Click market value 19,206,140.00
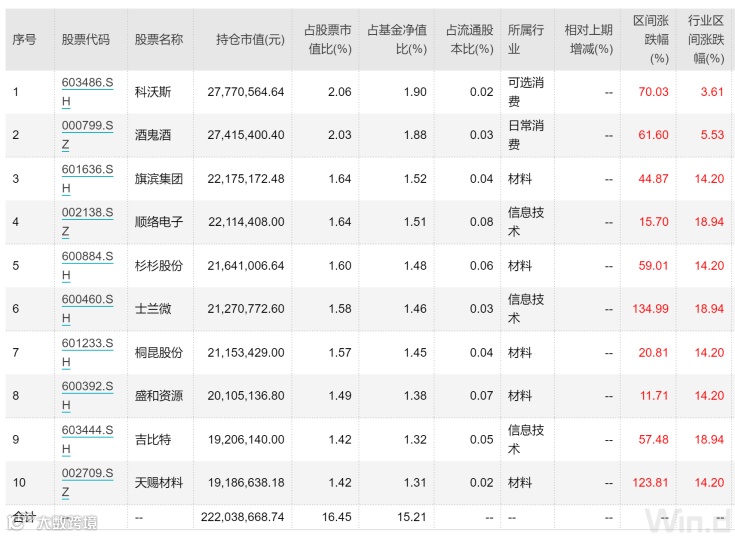 click(x=246, y=440)
